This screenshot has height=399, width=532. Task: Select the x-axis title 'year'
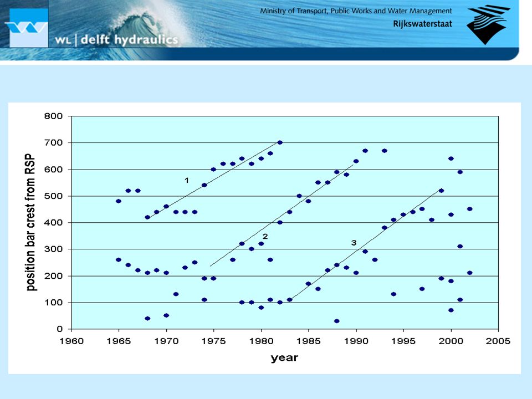pos(284,357)
